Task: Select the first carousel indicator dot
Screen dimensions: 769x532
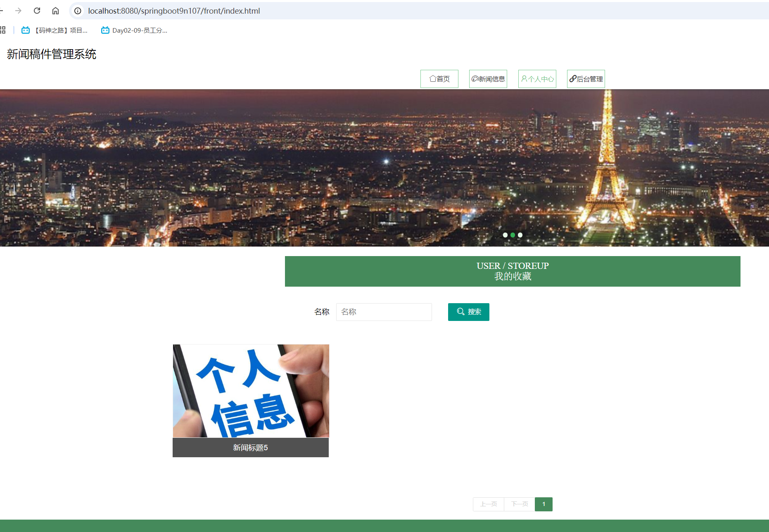Action: click(x=505, y=235)
